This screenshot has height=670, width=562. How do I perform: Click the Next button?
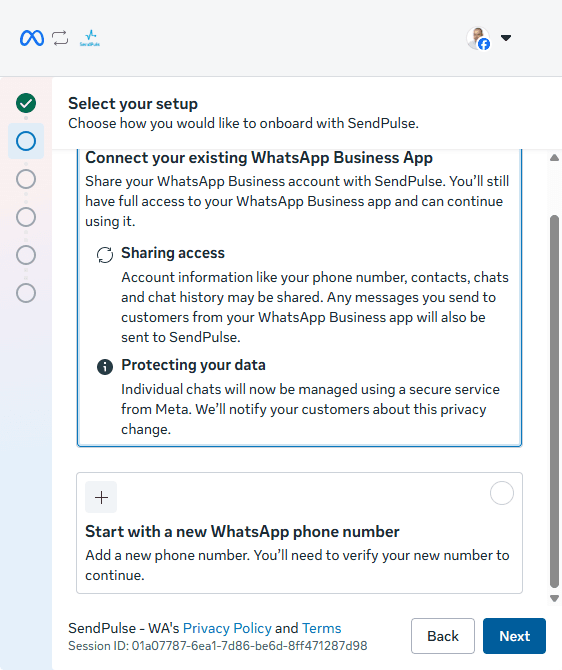[515, 636]
